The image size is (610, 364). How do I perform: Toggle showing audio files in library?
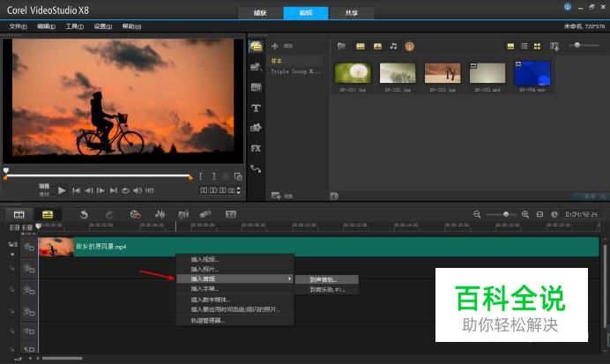point(393,46)
